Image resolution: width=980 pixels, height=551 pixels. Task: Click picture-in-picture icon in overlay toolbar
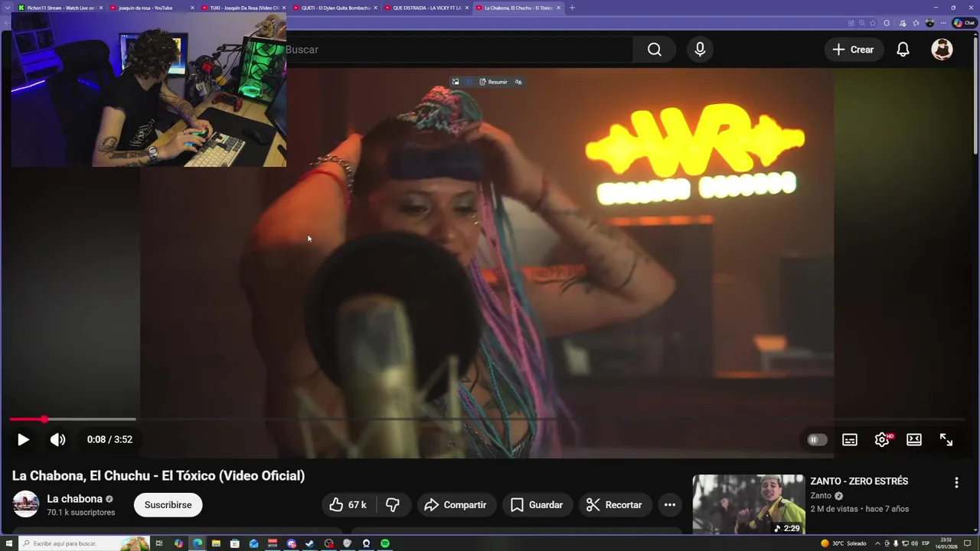coord(456,82)
